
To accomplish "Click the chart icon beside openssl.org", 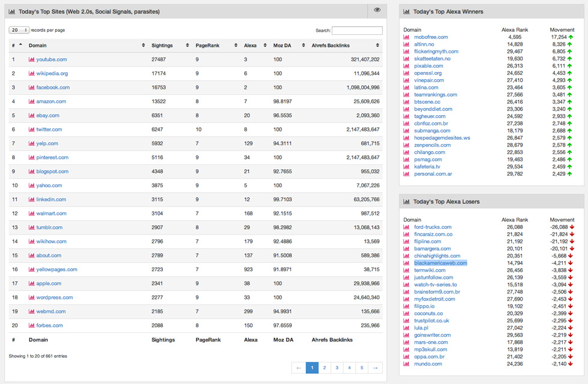I will (406, 73).
